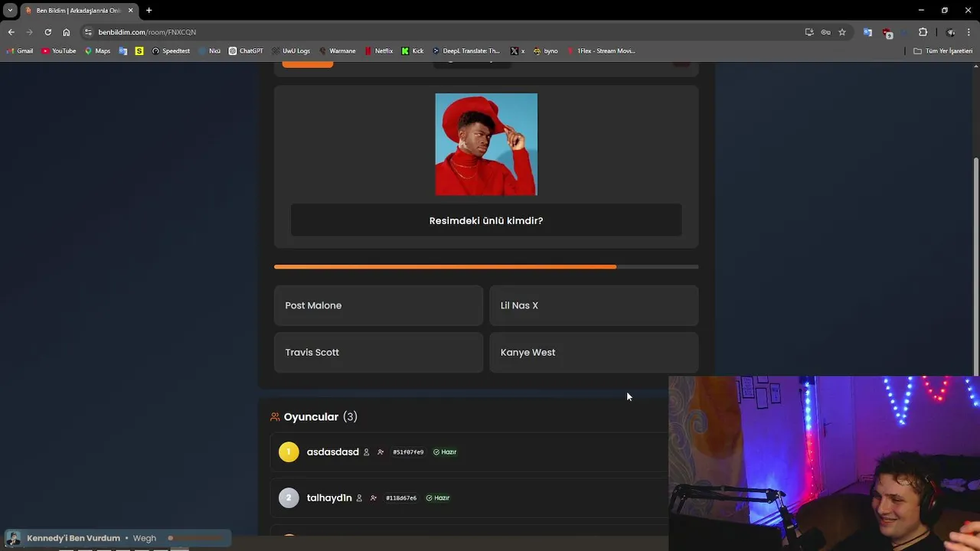980x551 pixels.
Task: Click the browser back arrow
Action: point(11,32)
